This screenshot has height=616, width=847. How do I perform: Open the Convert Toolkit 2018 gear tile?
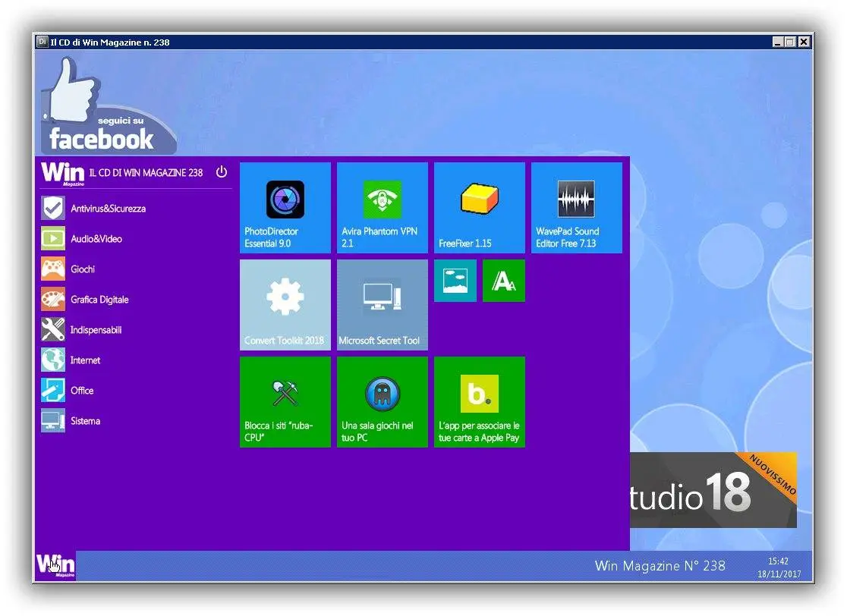click(285, 305)
